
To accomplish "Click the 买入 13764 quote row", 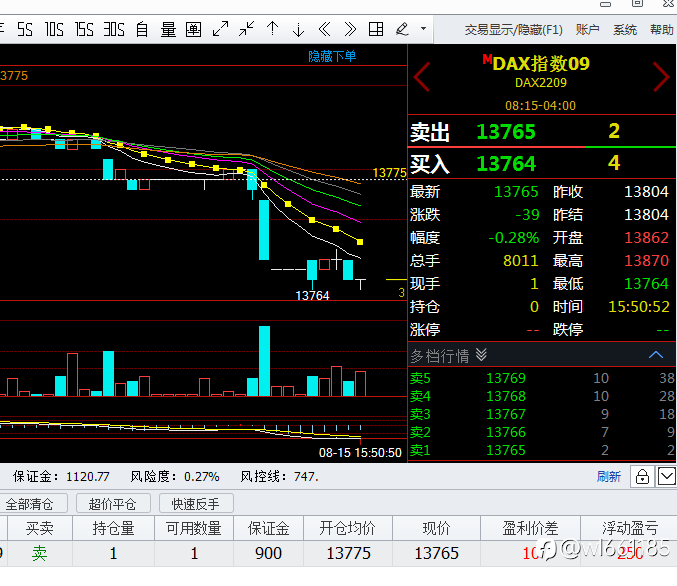I will coord(542,163).
